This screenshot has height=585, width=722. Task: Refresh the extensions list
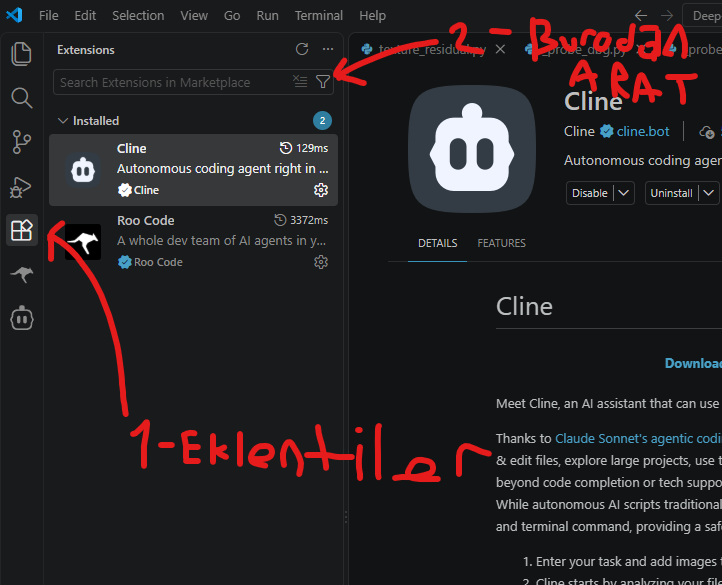click(302, 49)
